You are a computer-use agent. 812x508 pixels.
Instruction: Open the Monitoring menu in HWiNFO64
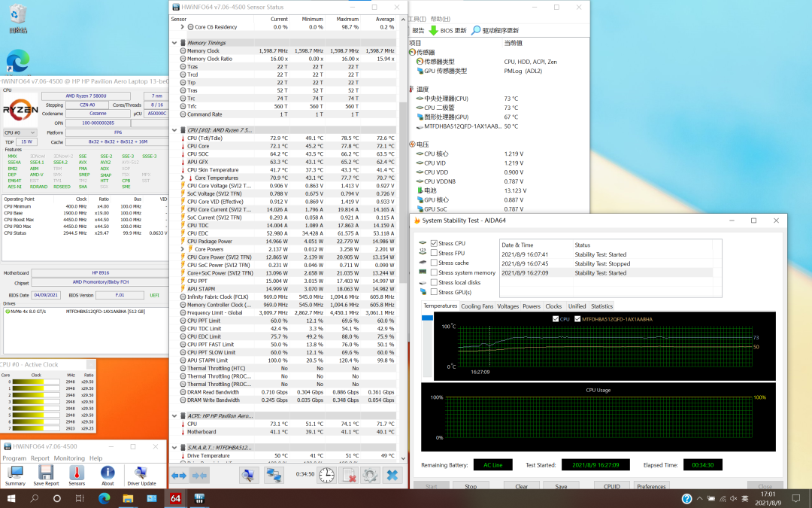tap(69, 458)
